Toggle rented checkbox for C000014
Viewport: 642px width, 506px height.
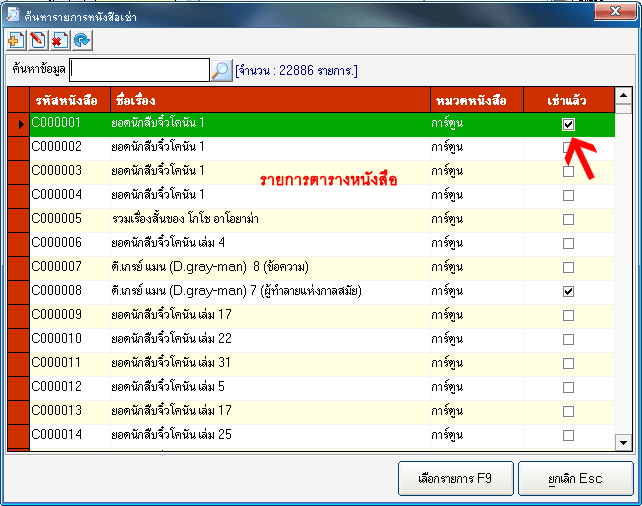(568, 435)
